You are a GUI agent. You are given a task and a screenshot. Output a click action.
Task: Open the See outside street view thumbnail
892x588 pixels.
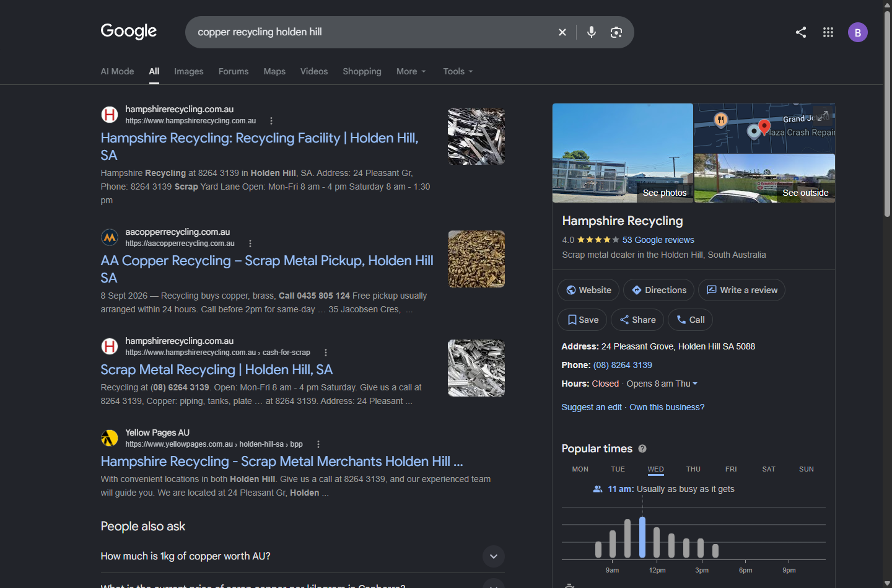coord(764,178)
